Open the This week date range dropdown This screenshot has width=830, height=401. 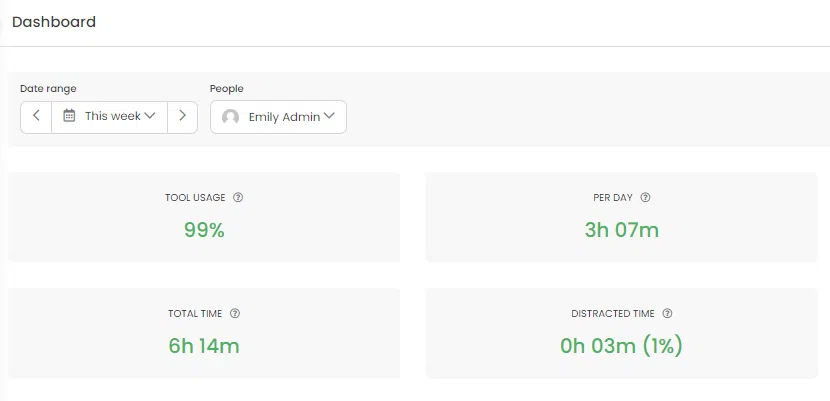[x=110, y=117]
